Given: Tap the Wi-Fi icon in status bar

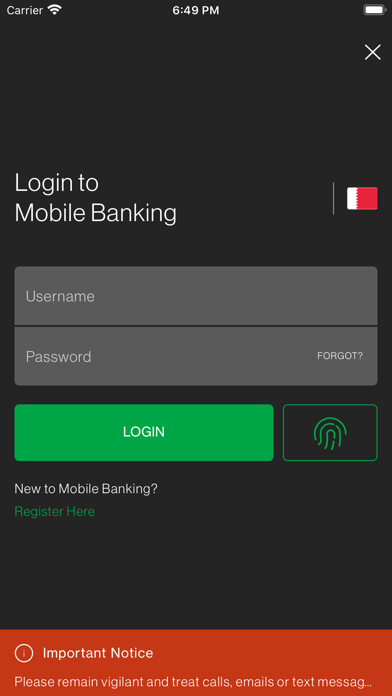Looking at the screenshot, I should (x=55, y=10).
